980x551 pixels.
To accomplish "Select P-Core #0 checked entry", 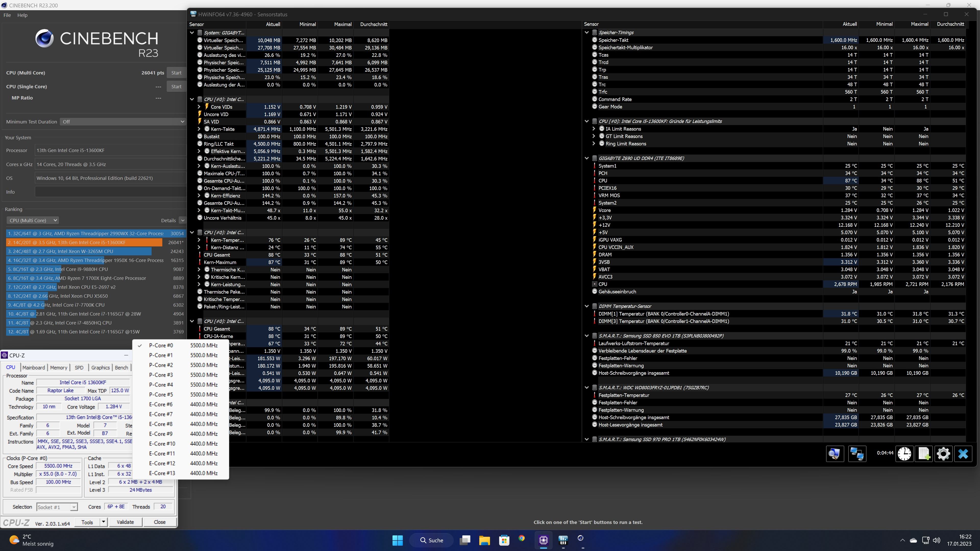I will [181, 345].
